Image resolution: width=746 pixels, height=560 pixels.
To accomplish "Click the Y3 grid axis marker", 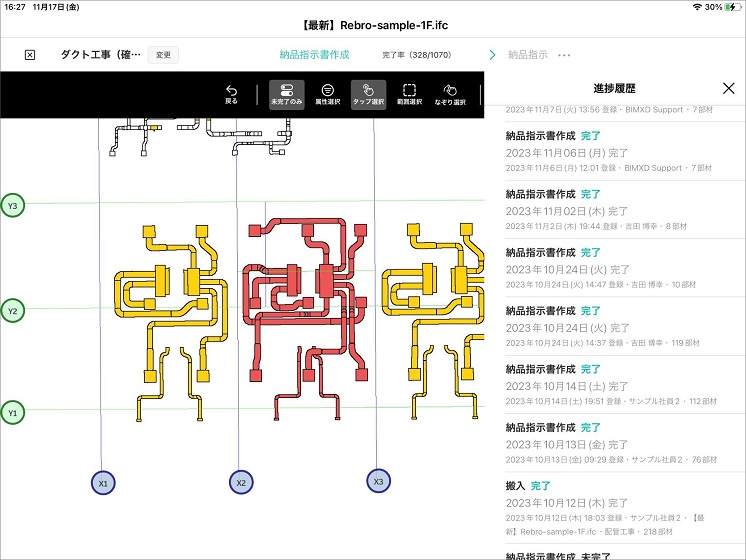I will pyautogui.click(x=12, y=206).
